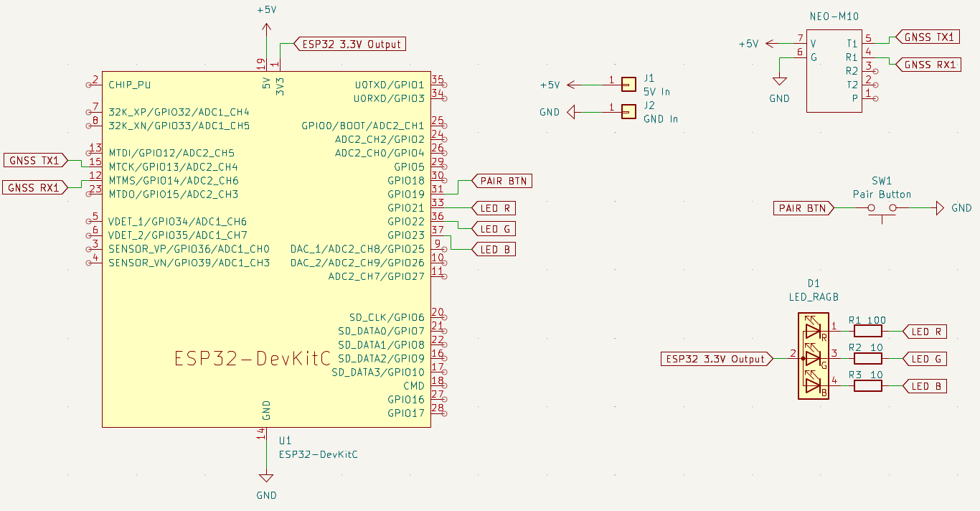This screenshot has width=980, height=511.
Task: Select the MTCK/GPIO13/ADC2_CH4 pin name
Action: [173, 167]
